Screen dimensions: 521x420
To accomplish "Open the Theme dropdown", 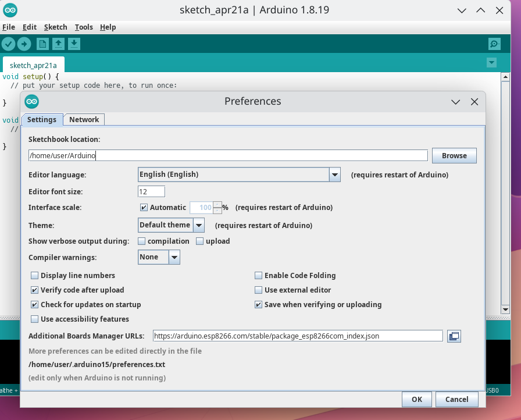I will coord(199,225).
